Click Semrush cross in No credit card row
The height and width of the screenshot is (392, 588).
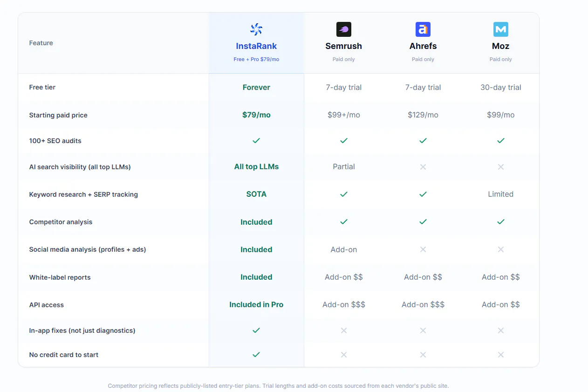(344, 354)
